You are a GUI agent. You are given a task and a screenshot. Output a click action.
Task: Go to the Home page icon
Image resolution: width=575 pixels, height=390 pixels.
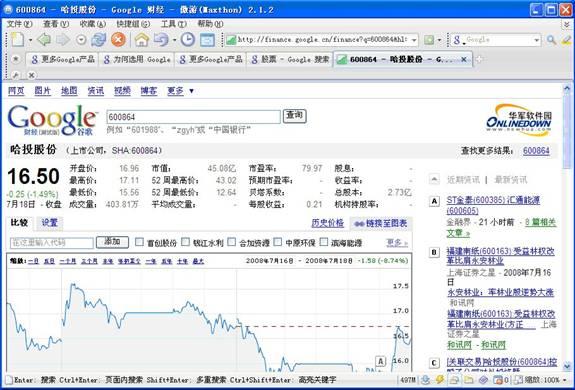coord(142,39)
